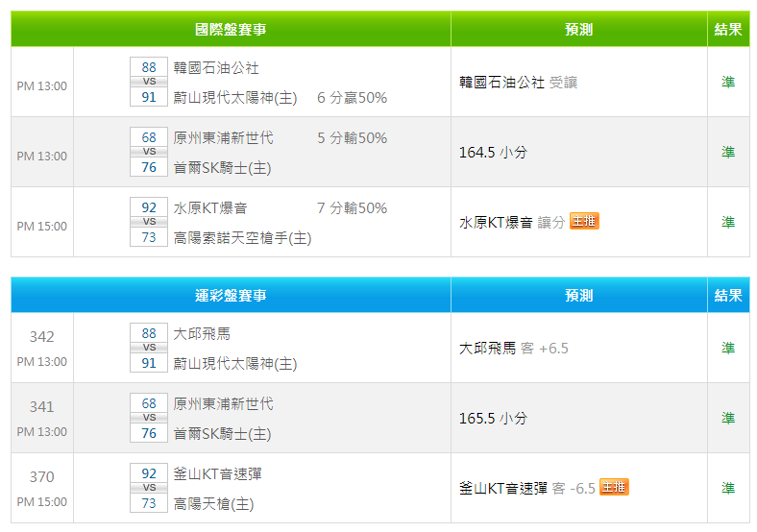Click the prediction 164.5 小分

click(493, 153)
